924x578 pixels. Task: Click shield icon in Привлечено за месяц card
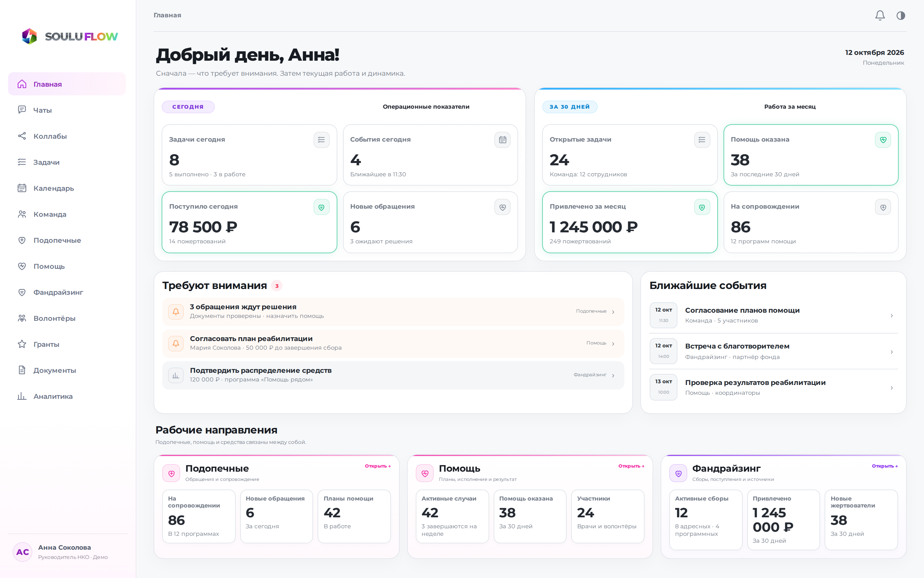(702, 207)
